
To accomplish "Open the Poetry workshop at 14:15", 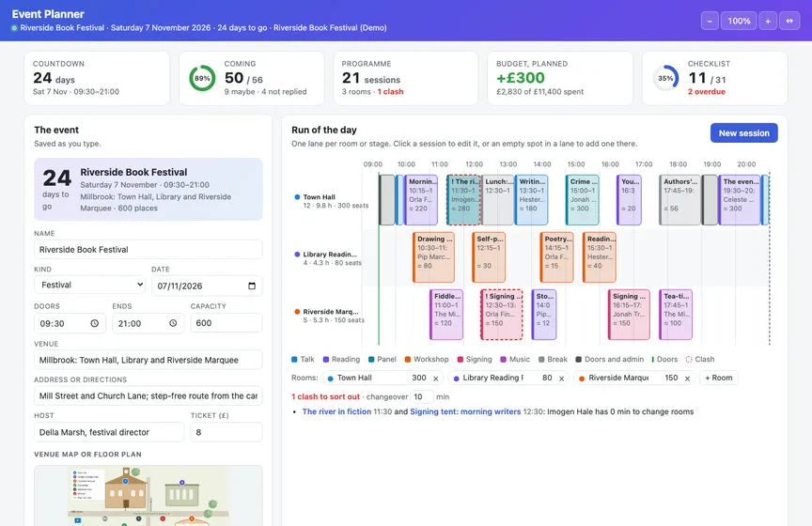I will click(x=557, y=257).
